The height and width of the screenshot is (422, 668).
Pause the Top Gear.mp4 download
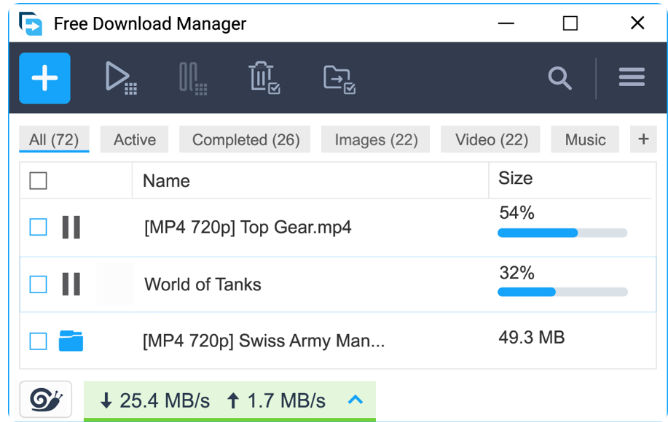[71, 228]
